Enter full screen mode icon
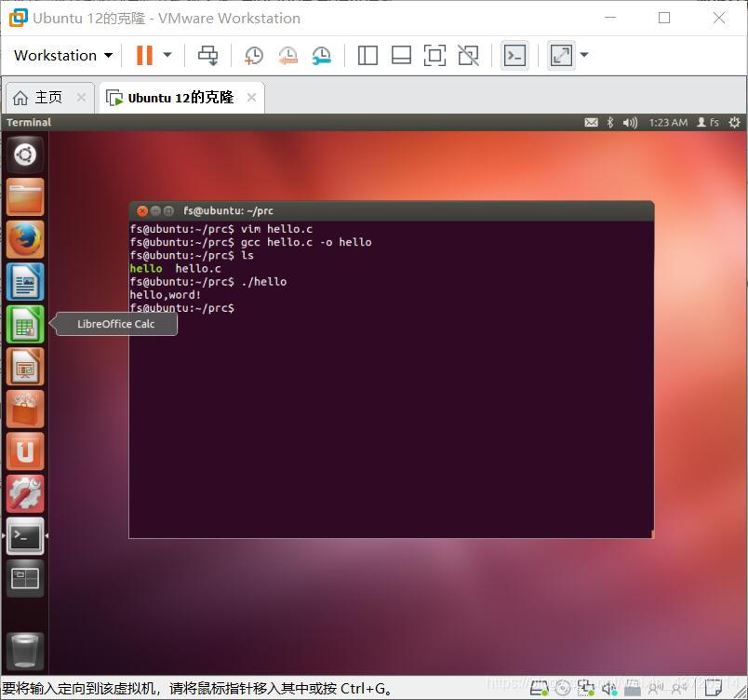The image size is (748, 700). click(434, 55)
